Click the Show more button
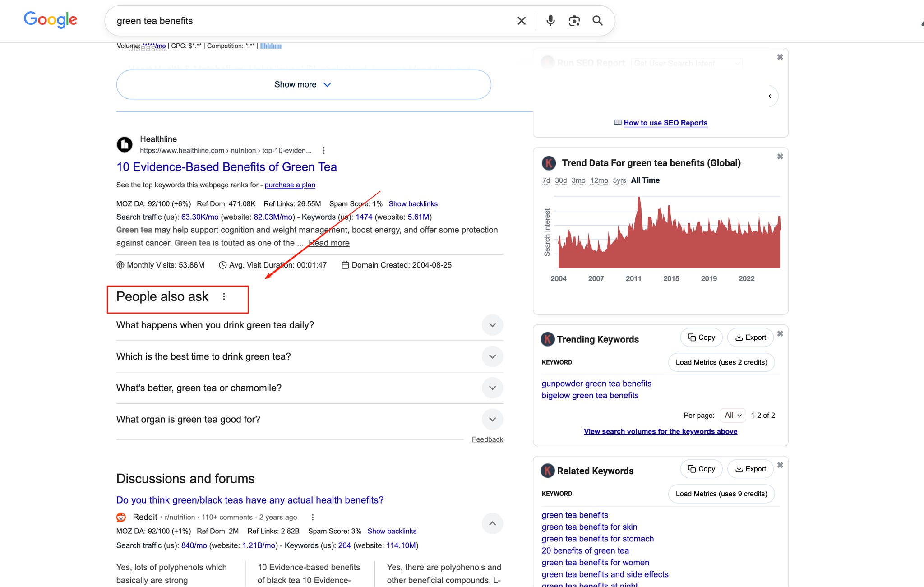The width and height of the screenshot is (924, 587). pos(303,84)
